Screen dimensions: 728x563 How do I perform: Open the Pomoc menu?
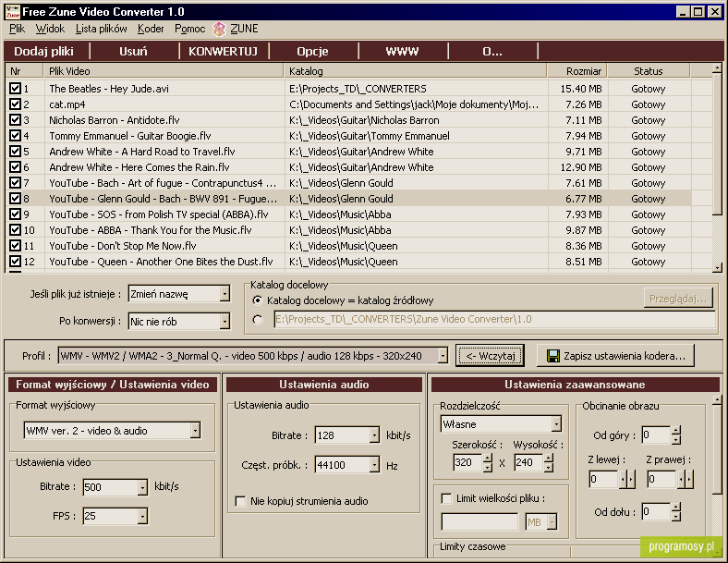pyautogui.click(x=190, y=29)
